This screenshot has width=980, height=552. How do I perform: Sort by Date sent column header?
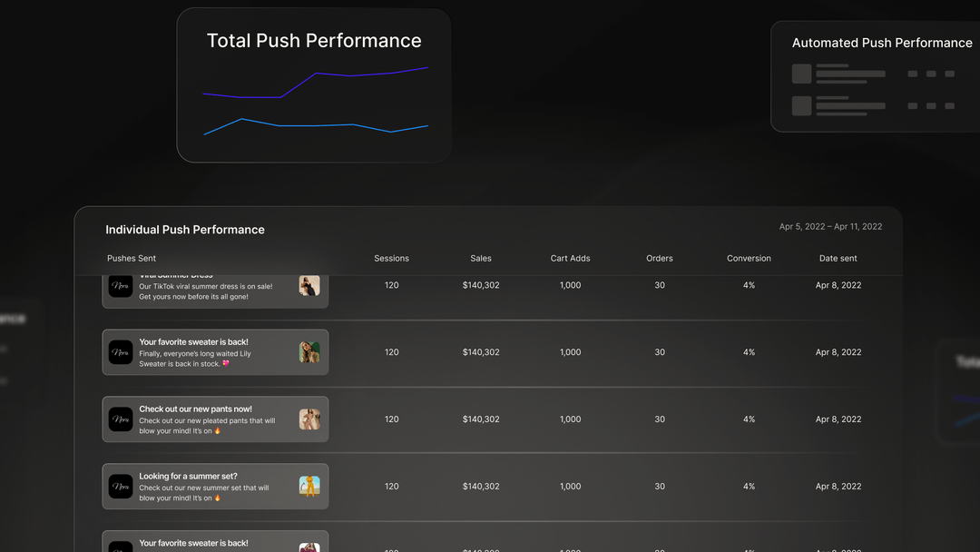(838, 258)
